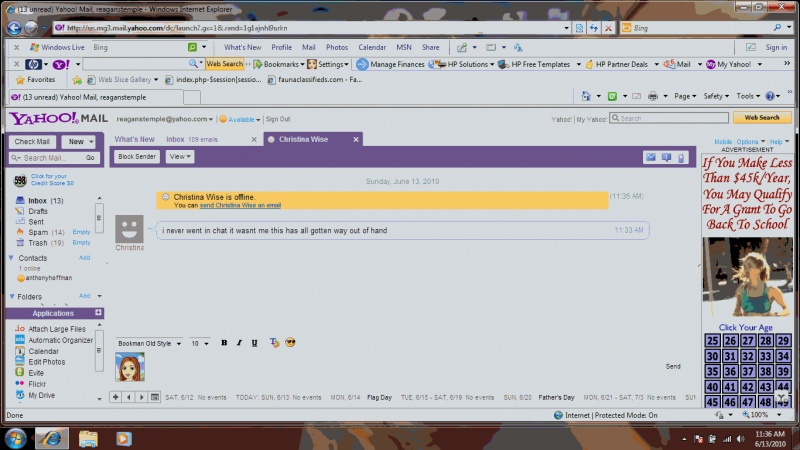
Task: Click the Send button in chat
Action: (673, 366)
